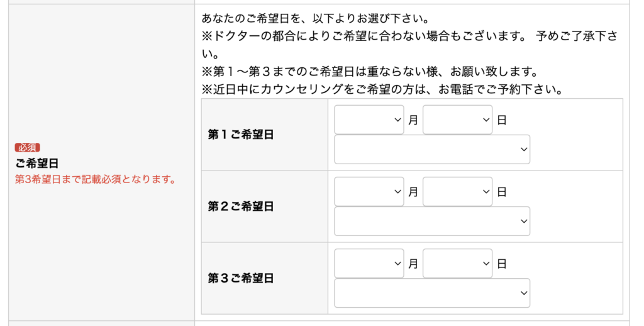Expand the wide dropdown under second choice date
Image resolution: width=644 pixels, height=326 pixels.
click(x=432, y=221)
